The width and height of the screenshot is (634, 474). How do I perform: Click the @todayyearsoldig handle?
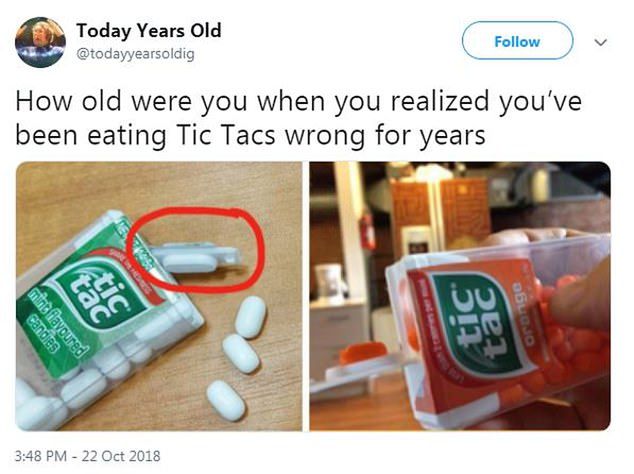point(135,54)
